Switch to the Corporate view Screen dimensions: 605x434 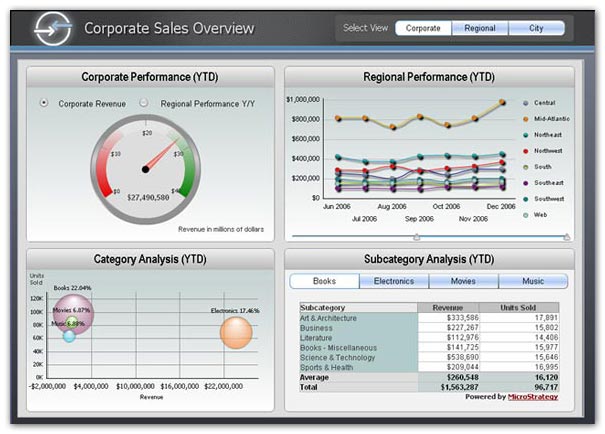click(423, 28)
